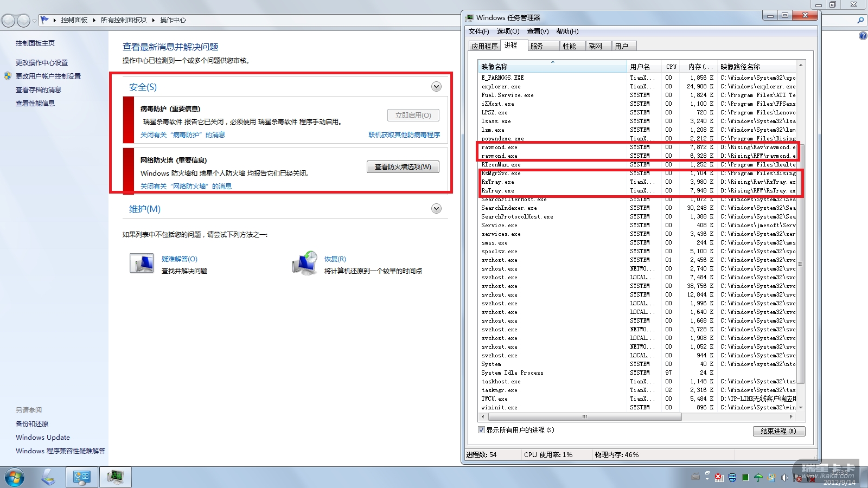Open the 恢复(R) link

tap(335, 259)
